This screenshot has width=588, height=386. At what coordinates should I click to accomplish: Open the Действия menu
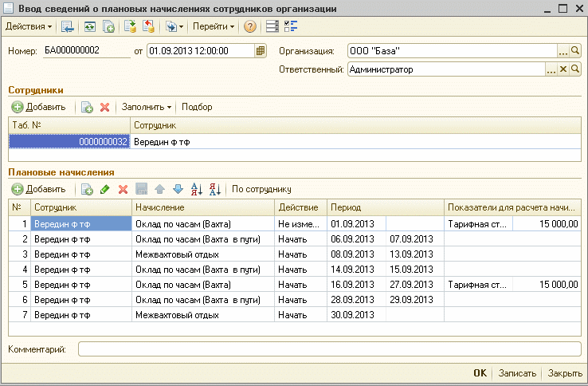(29, 26)
